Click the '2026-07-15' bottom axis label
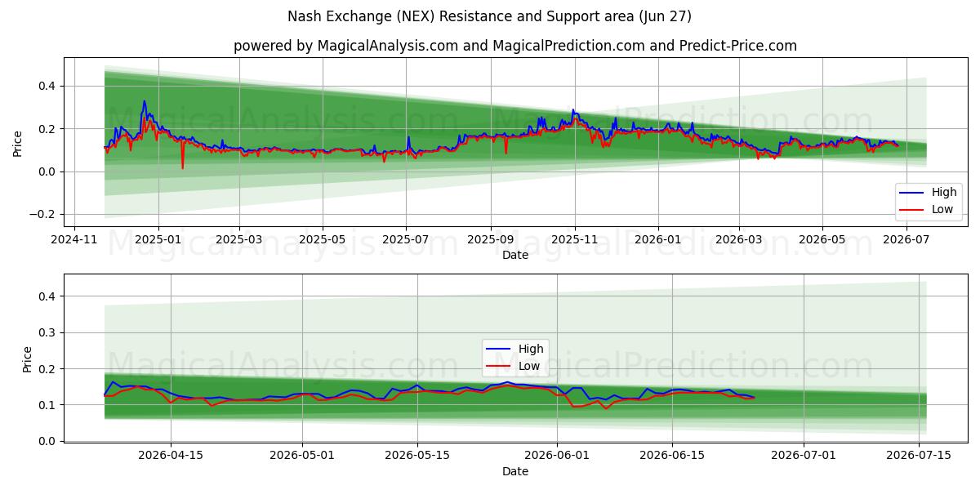980x490 pixels. [919, 456]
